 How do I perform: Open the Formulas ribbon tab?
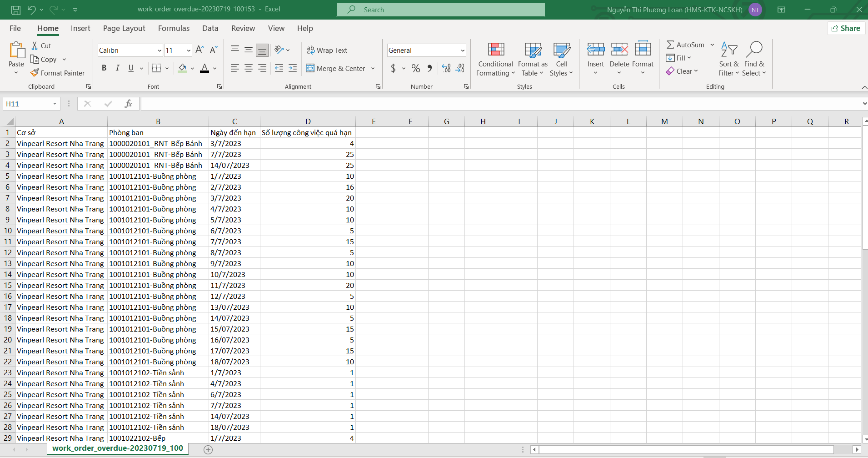click(x=174, y=28)
